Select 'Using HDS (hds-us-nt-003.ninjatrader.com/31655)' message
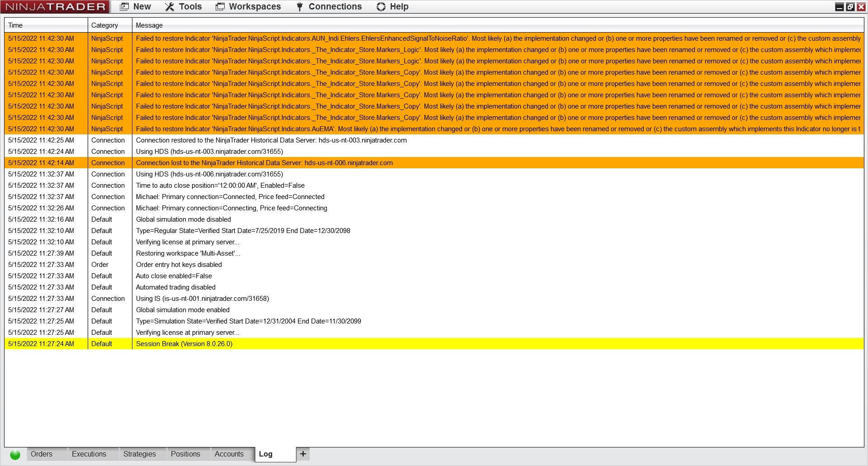 tap(209, 152)
